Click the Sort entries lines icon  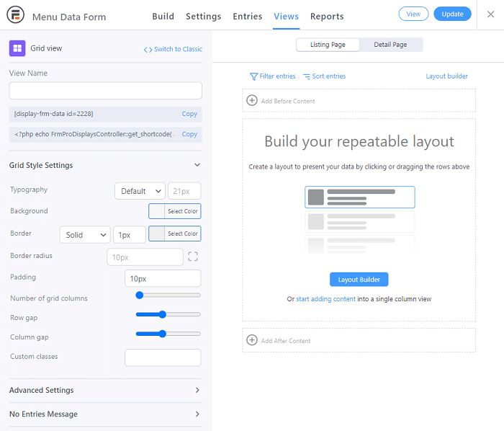(306, 76)
